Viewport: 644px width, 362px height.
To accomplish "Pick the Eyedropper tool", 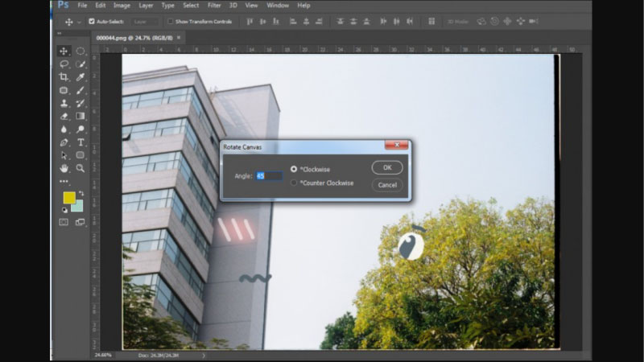I will pyautogui.click(x=80, y=77).
